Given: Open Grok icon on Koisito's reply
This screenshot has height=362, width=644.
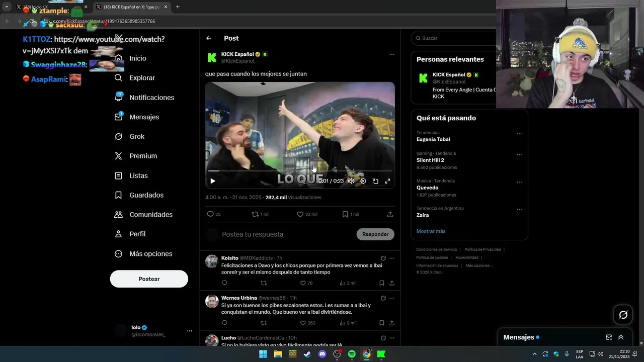Looking at the screenshot, I should [383, 258].
